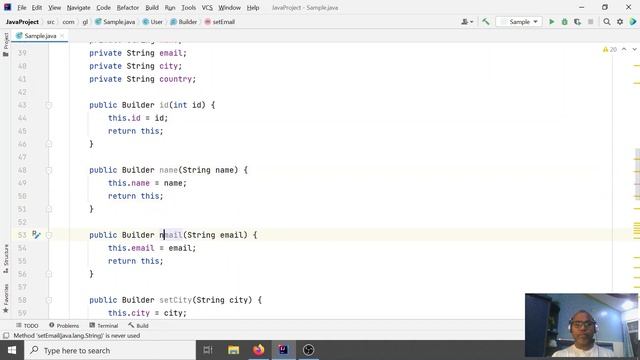Click 'this.email = email;' on line 54
The image size is (640, 360).
click(152, 248)
